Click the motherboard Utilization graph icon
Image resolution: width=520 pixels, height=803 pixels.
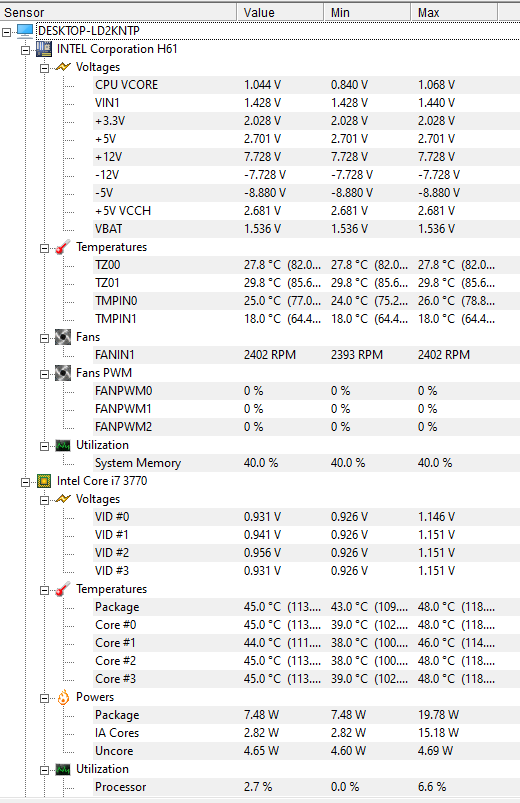click(x=63, y=446)
